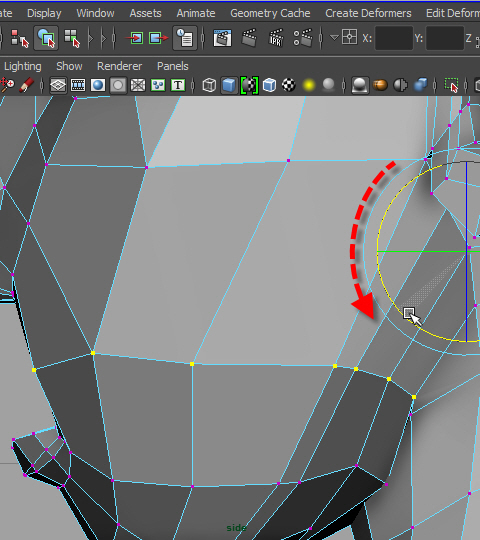Click the construction history icon
480x540 pixels.
pos(185,38)
